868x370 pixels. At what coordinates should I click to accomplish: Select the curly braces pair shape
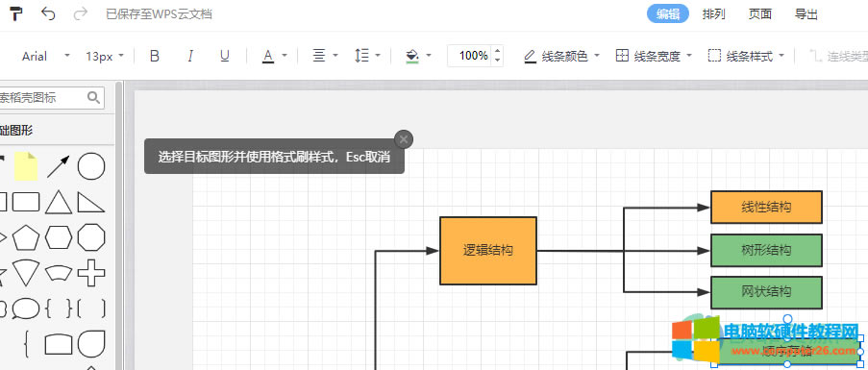59,308
